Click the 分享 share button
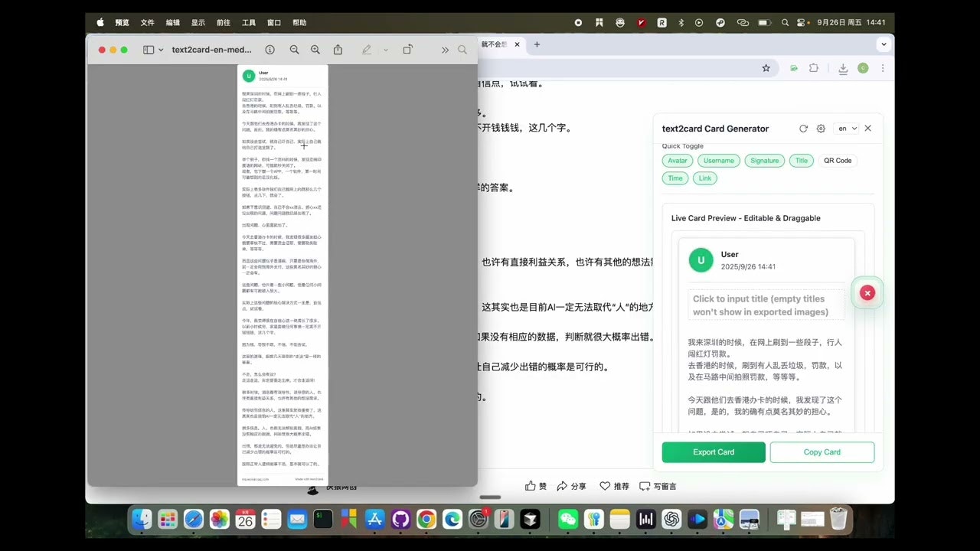The image size is (980, 551). pos(571,486)
